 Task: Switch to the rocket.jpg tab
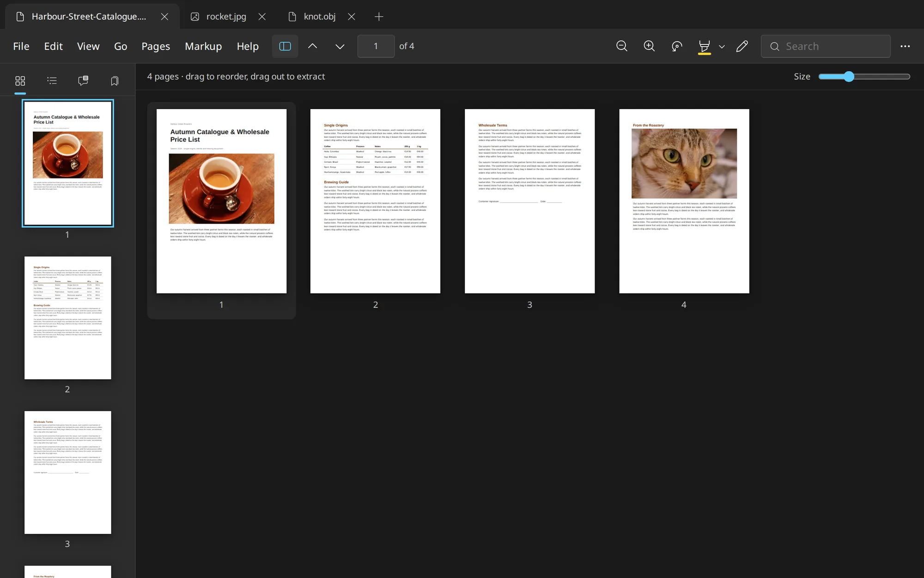point(226,17)
